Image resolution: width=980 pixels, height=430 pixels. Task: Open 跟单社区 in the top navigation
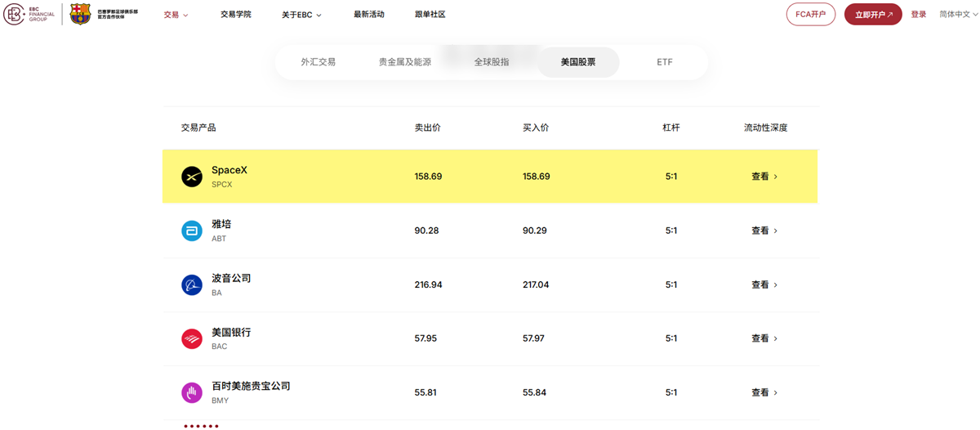click(x=430, y=15)
